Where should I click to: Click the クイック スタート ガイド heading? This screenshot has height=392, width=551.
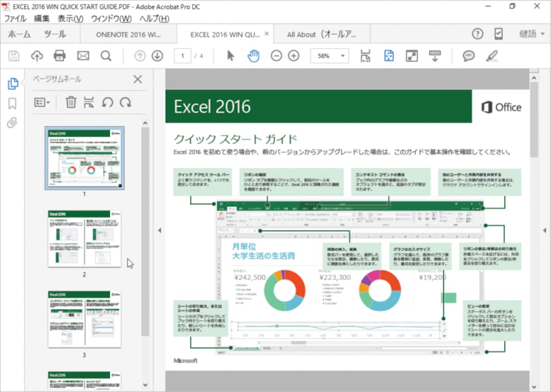[x=235, y=139]
